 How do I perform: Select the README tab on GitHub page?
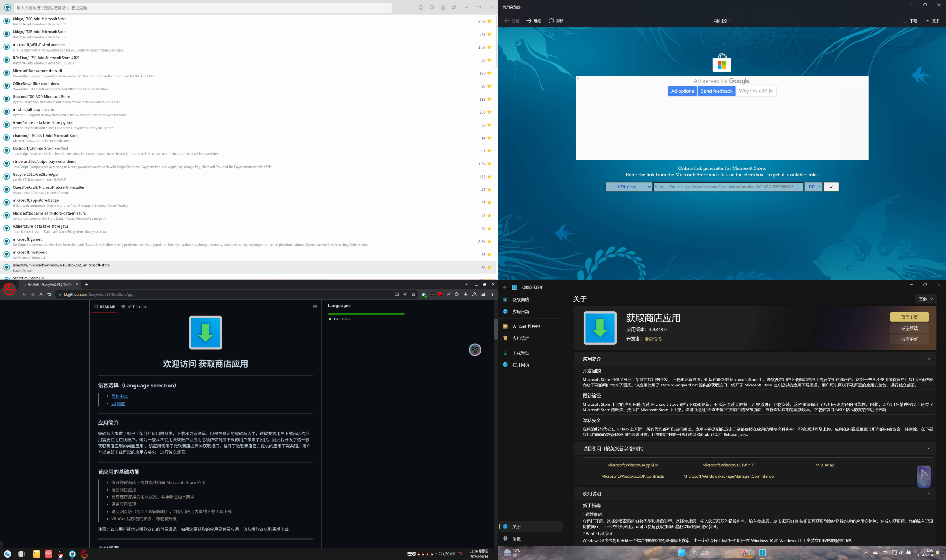pyautogui.click(x=104, y=307)
